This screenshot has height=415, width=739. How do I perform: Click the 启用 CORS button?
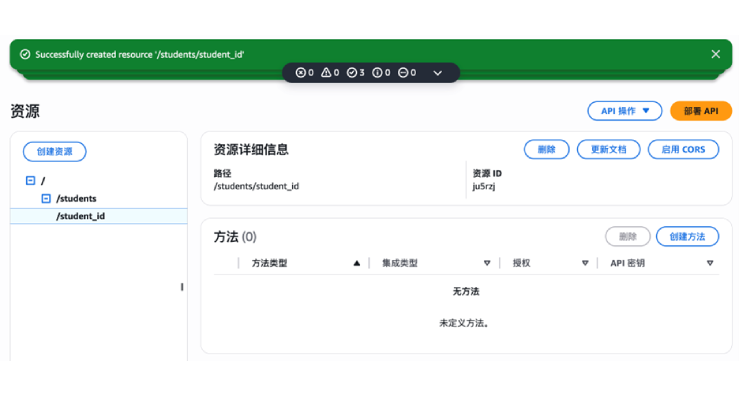click(x=683, y=149)
